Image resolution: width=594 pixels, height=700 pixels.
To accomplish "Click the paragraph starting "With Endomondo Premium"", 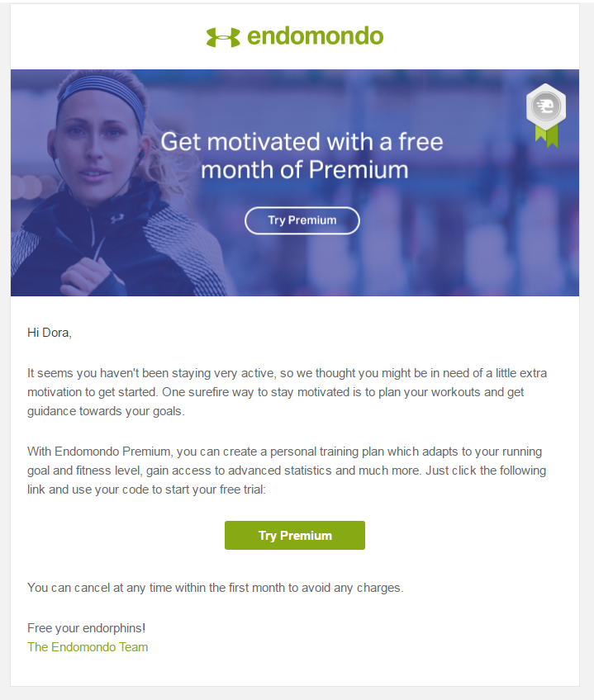I will 287,471.
